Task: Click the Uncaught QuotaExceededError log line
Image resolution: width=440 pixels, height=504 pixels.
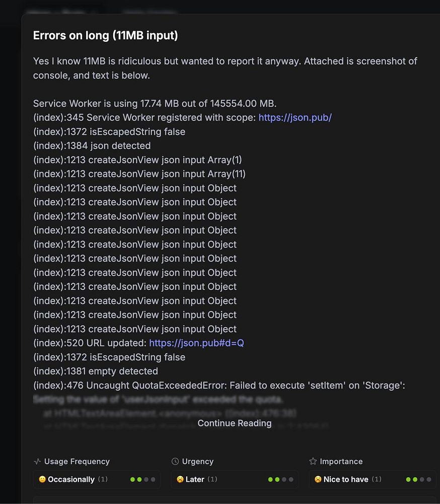Action: (x=219, y=386)
